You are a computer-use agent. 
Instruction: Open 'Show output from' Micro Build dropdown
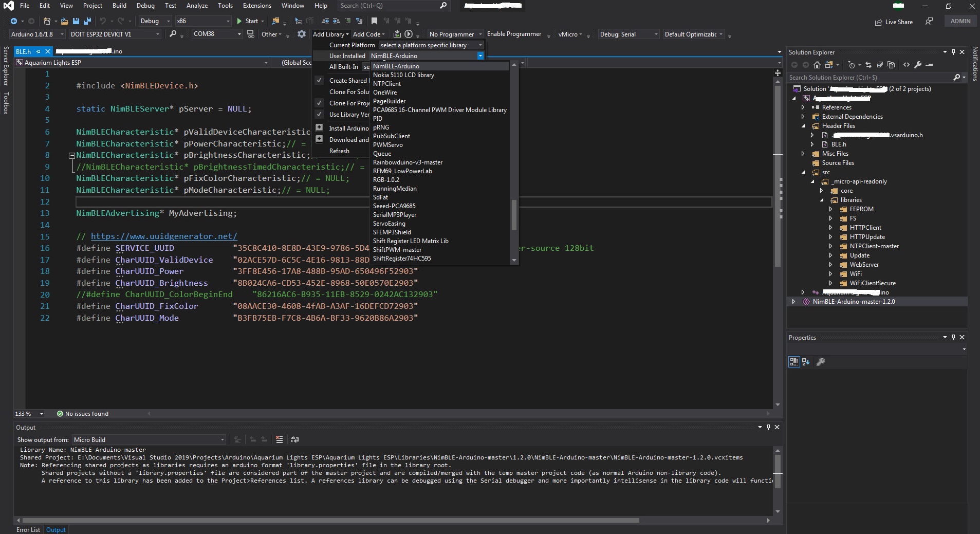point(149,439)
